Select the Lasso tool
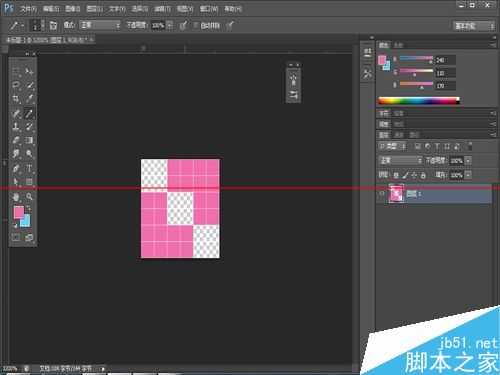The image size is (500, 375). [16, 85]
